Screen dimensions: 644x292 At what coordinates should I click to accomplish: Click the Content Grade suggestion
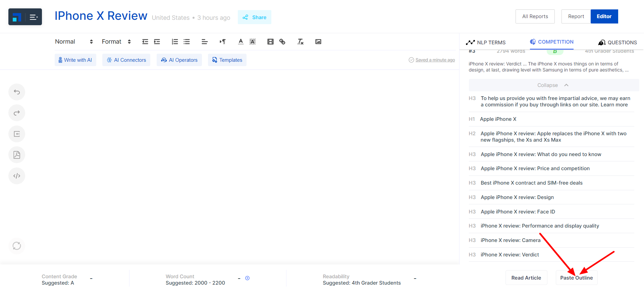(58, 283)
